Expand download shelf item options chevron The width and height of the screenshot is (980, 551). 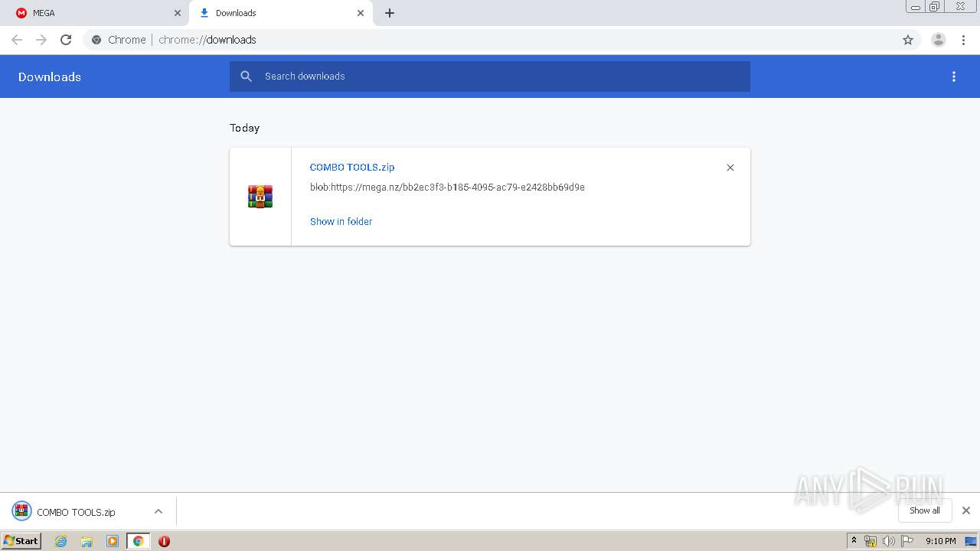coord(158,512)
